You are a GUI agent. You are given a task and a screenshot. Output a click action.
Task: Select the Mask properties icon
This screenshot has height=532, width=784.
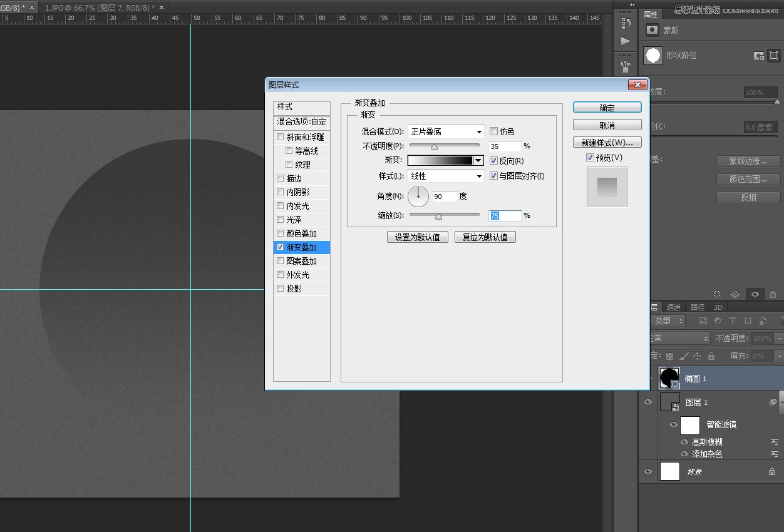point(652,29)
